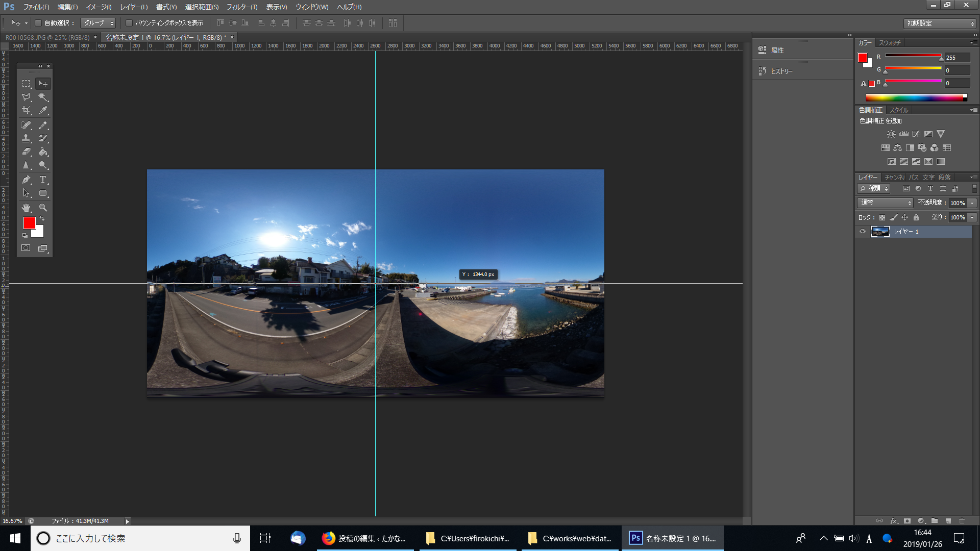Image resolution: width=980 pixels, height=551 pixels.
Task: Enable バウンディングボックスを表示 checkbox
Action: click(x=129, y=23)
